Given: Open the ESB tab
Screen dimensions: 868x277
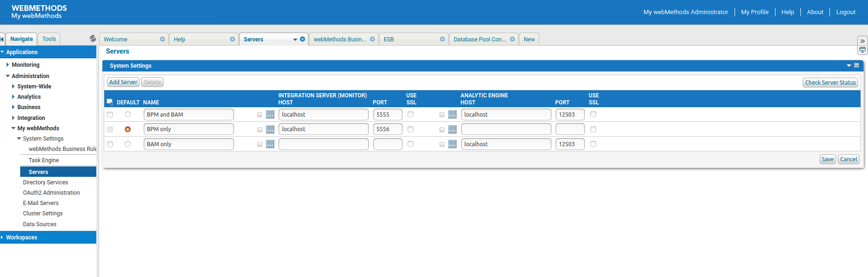Looking at the screenshot, I should (x=389, y=40).
